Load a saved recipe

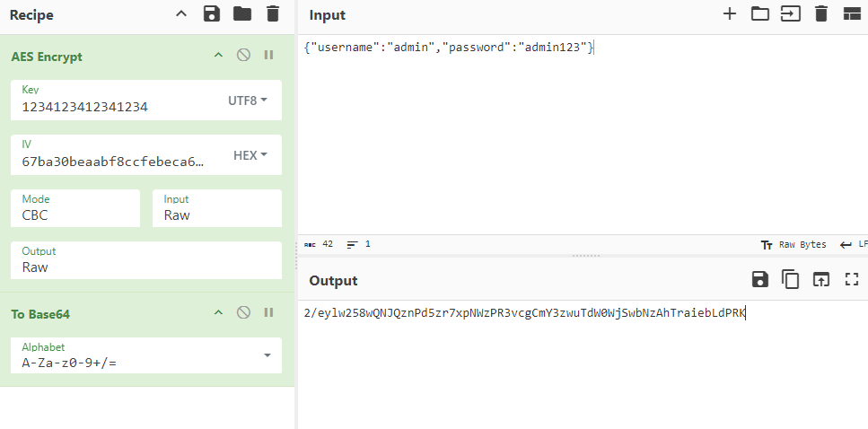click(242, 13)
